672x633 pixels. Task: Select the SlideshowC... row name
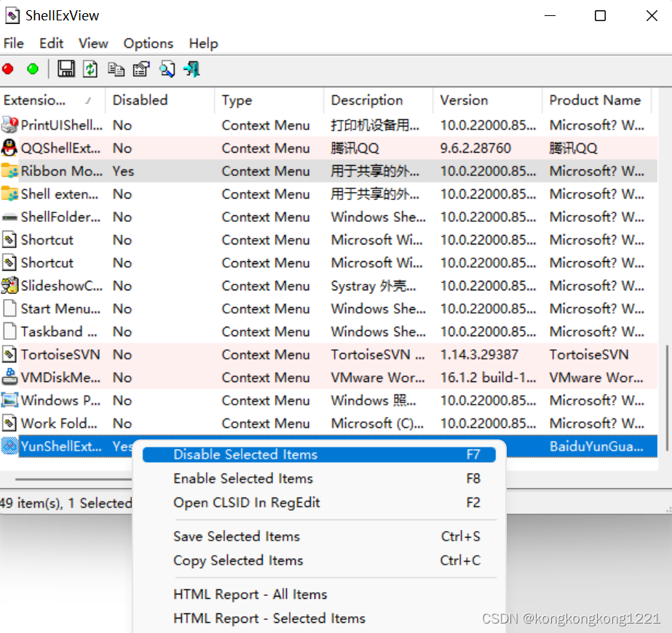tap(62, 286)
